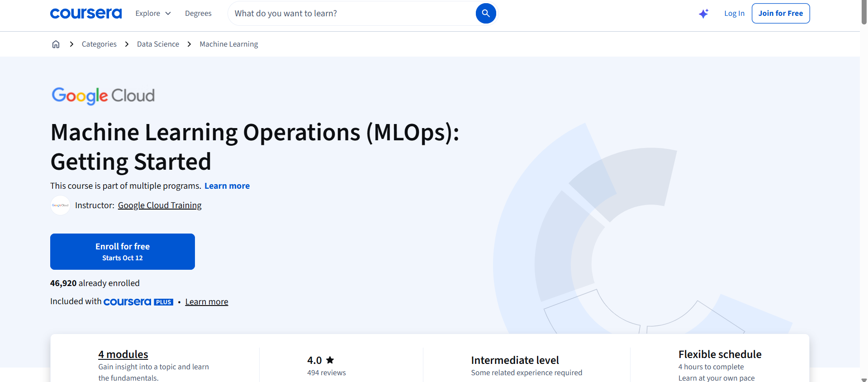Click the scrollbar down arrow
868x382 pixels.
point(864,379)
